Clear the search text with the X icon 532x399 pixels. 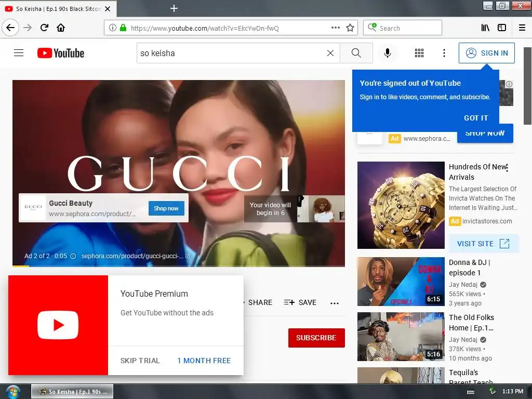[330, 53]
